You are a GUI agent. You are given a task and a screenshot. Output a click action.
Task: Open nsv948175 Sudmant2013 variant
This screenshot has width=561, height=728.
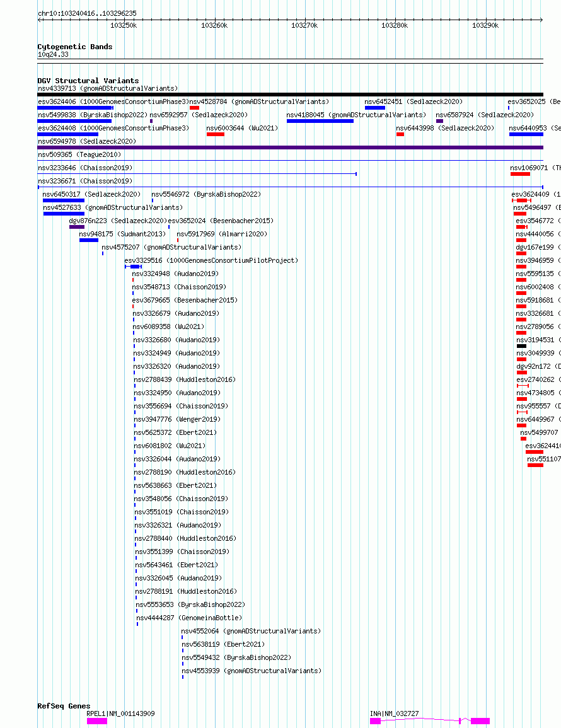click(x=122, y=234)
